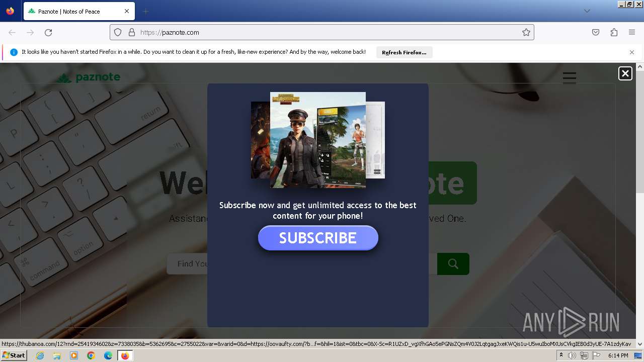Open the Windows Start menu
The image size is (644, 362).
tap(14, 355)
